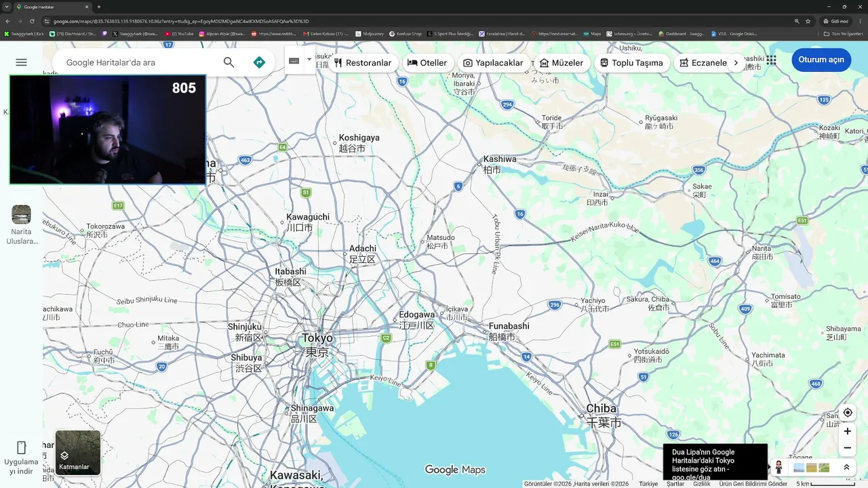
Task: Click the Türkiye footer link
Action: pyautogui.click(x=648, y=484)
